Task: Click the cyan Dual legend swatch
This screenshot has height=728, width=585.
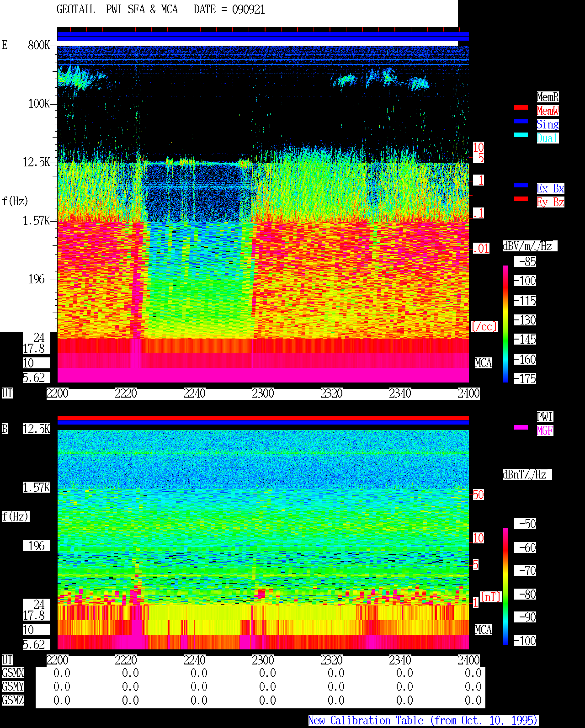Action: pyautogui.click(x=521, y=135)
